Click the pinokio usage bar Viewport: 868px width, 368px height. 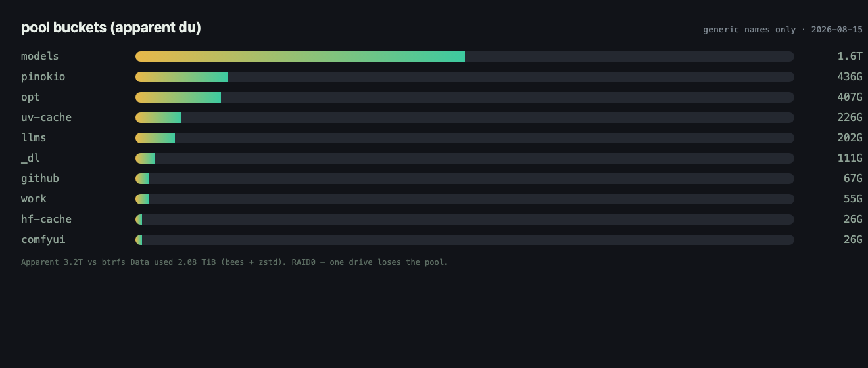[x=465, y=77]
